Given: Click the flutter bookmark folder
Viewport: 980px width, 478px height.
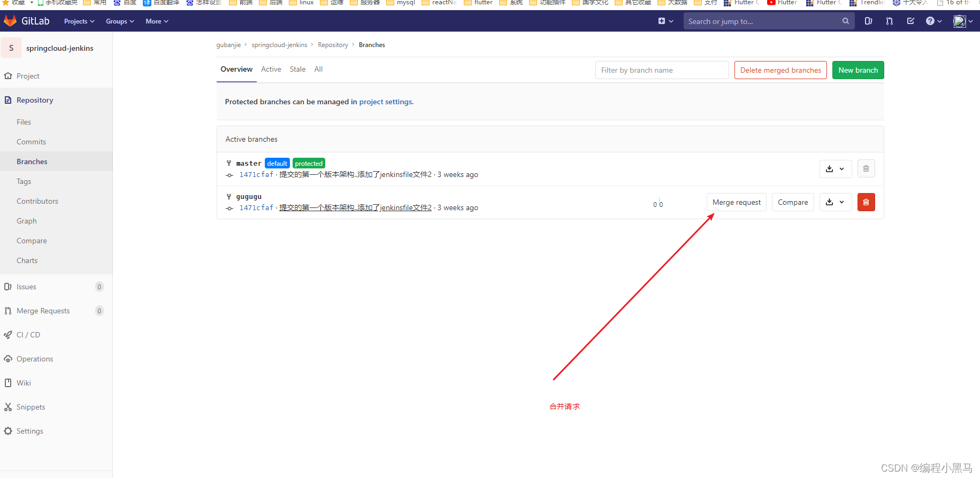Looking at the screenshot, I should 478,3.
